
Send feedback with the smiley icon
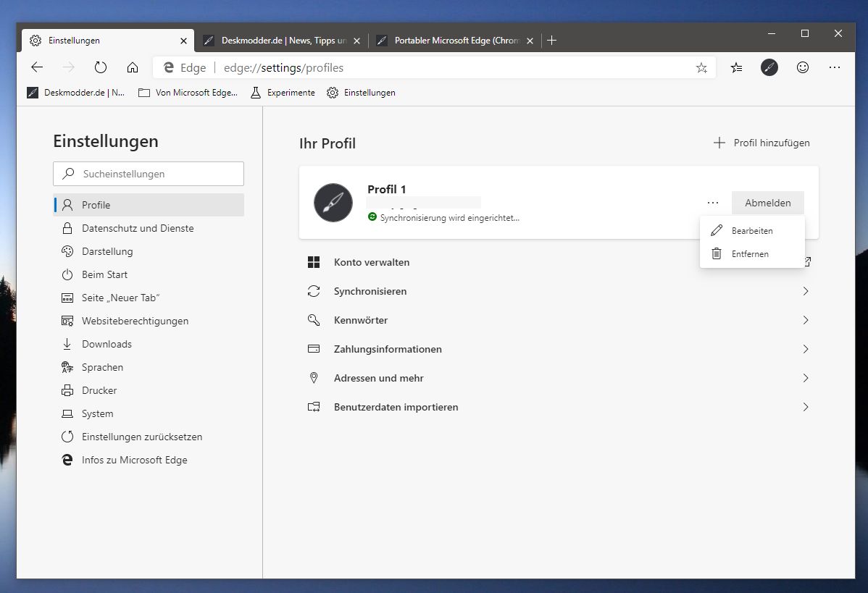803,67
